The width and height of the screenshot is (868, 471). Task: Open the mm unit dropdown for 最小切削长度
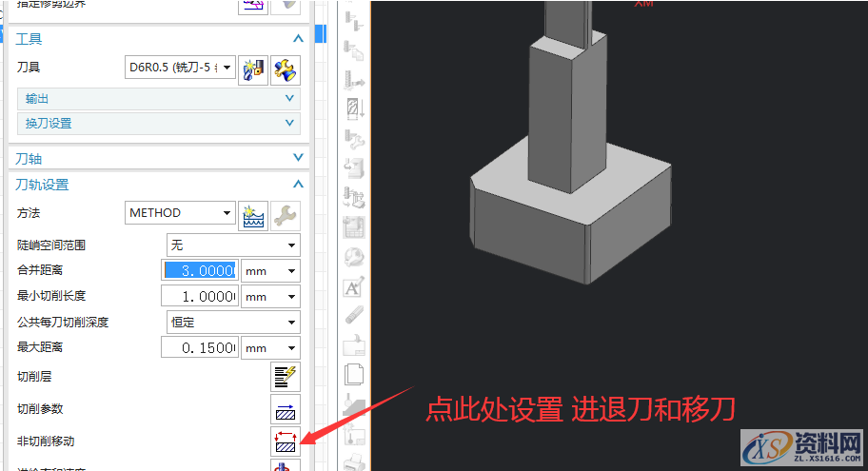pos(270,297)
